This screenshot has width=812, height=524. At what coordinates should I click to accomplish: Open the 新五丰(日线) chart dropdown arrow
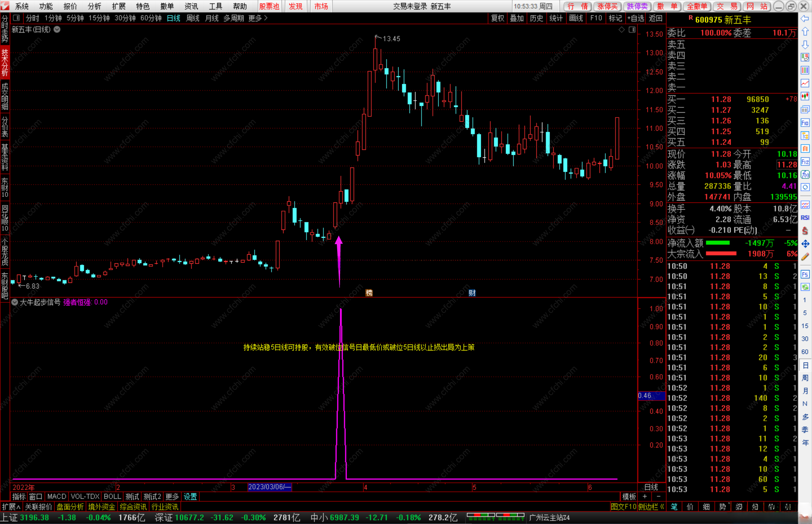[57, 29]
